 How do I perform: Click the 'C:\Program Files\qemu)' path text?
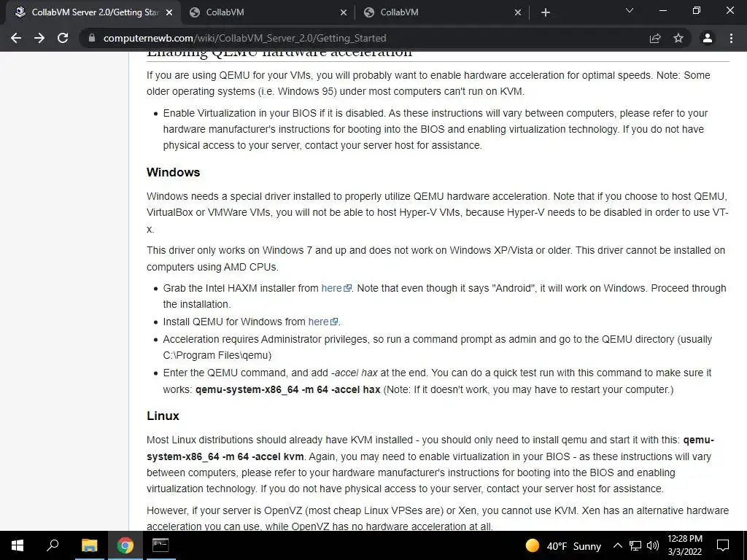tap(217, 355)
